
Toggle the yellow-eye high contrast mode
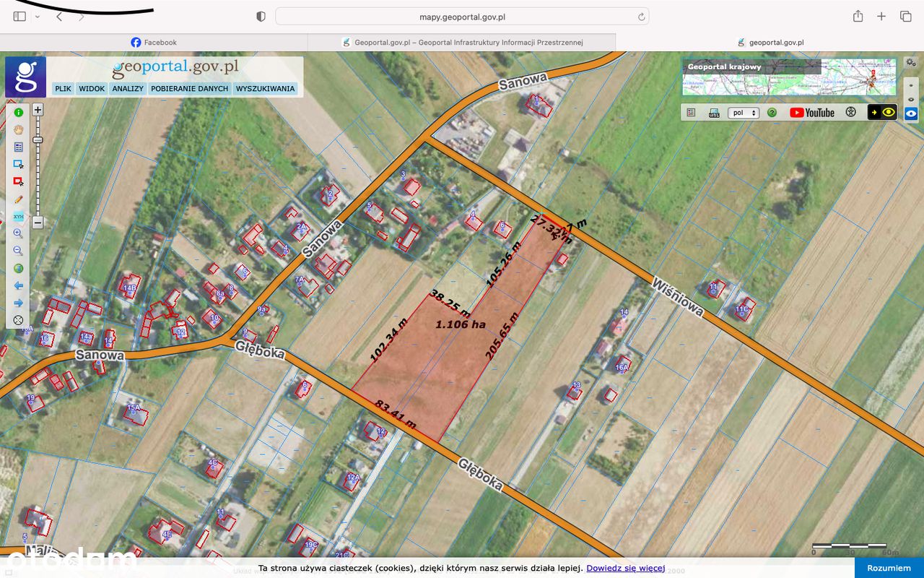tap(882, 113)
